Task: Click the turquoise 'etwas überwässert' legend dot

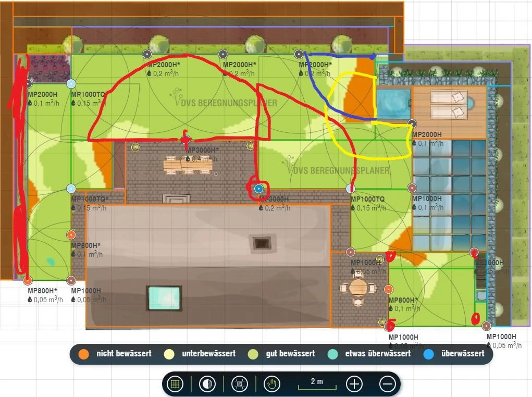Action: click(333, 354)
